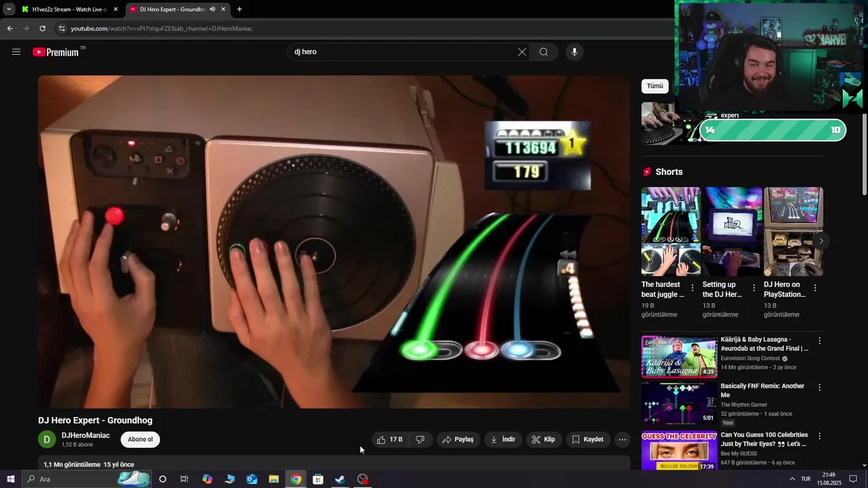Open 'Basically FNF Remix: Another Me' title
This screenshot has height=488, width=868.
click(x=762, y=390)
